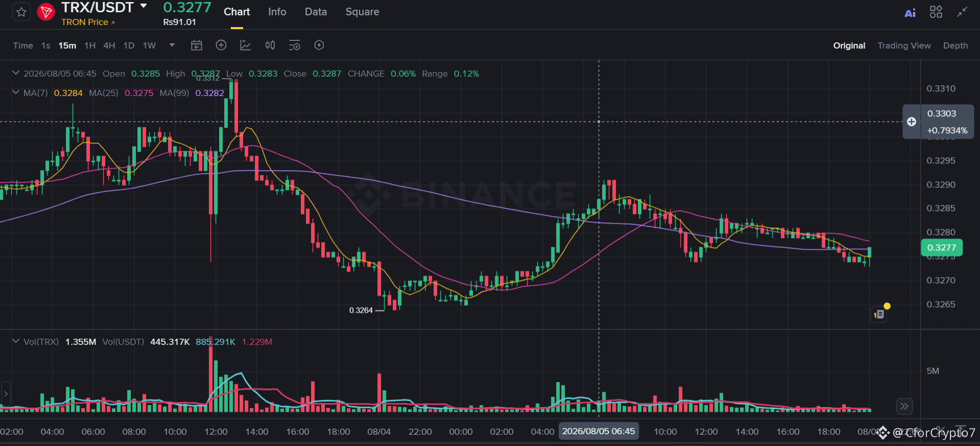Collapse the OHLC info row chevron

pyautogui.click(x=16, y=73)
